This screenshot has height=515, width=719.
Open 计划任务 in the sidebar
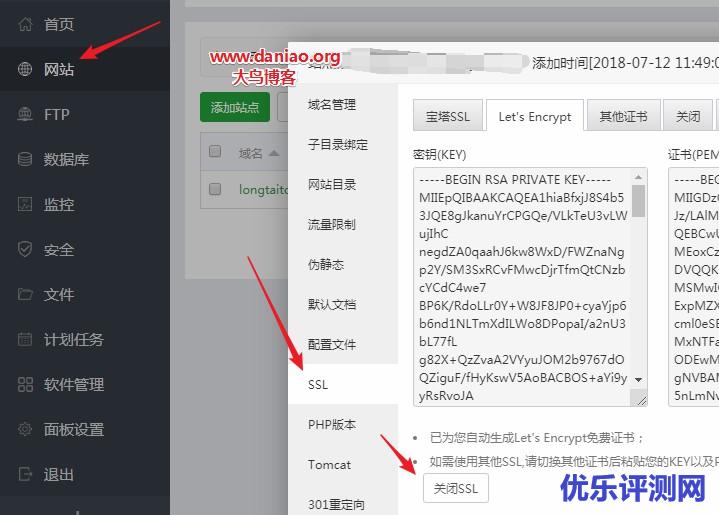click(73, 339)
